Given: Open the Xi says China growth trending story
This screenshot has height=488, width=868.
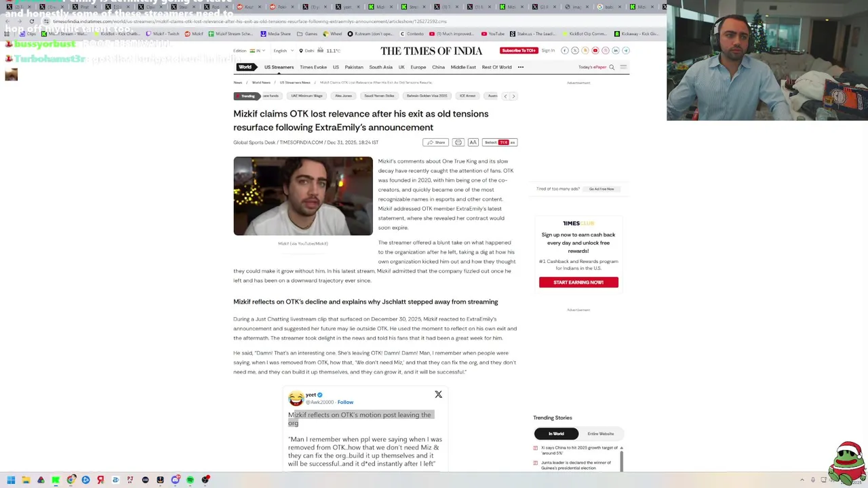Looking at the screenshot, I should (x=579, y=450).
